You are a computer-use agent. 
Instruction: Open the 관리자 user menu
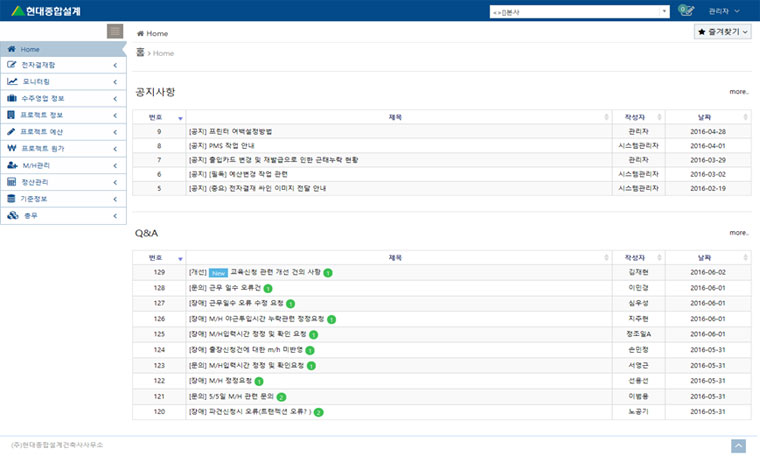click(x=724, y=11)
